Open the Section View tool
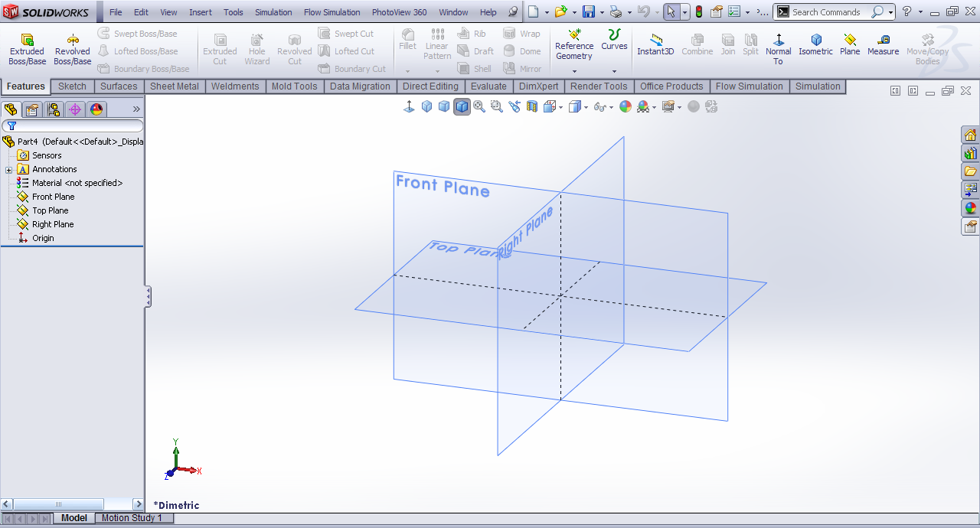The width and height of the screenshot is (980, 528). coord(532,107)
